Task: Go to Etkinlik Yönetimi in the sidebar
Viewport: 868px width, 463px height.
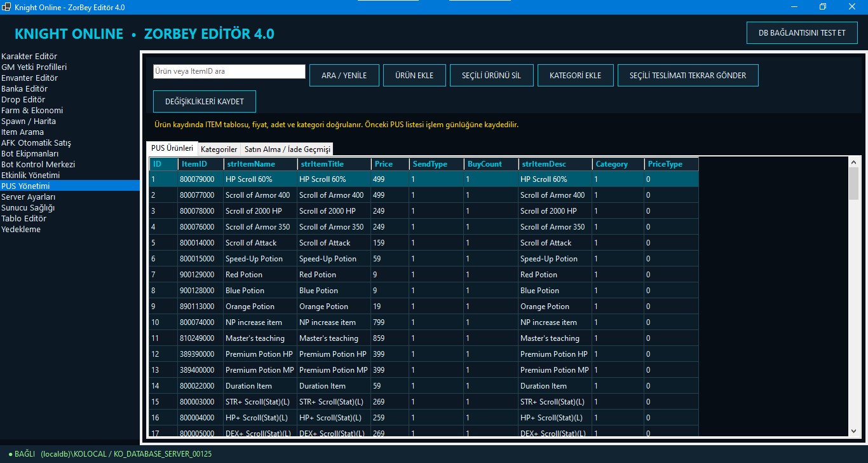Action: click(x=70, y=176)
